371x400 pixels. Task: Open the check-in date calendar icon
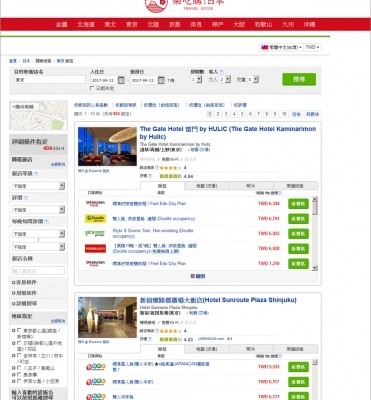(121, 80)
